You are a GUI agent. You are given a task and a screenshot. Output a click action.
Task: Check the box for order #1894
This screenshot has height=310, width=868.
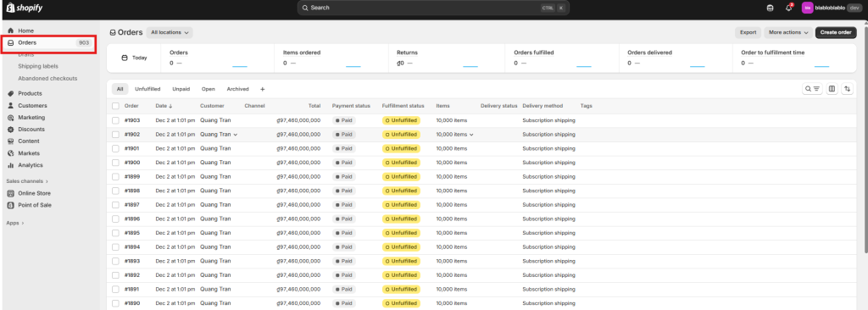115,246
